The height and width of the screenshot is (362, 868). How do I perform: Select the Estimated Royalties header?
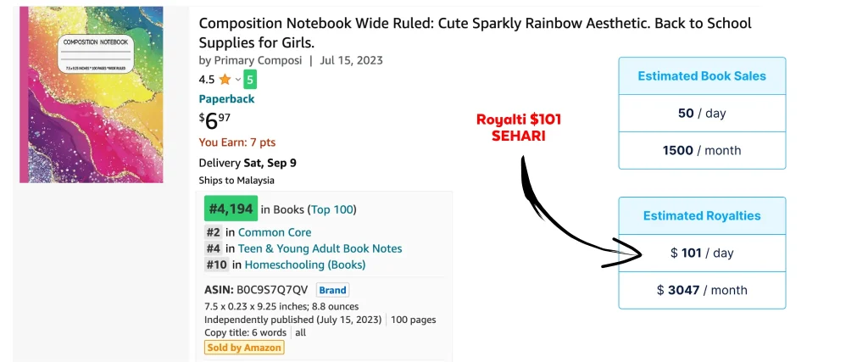tap(702, 216)
